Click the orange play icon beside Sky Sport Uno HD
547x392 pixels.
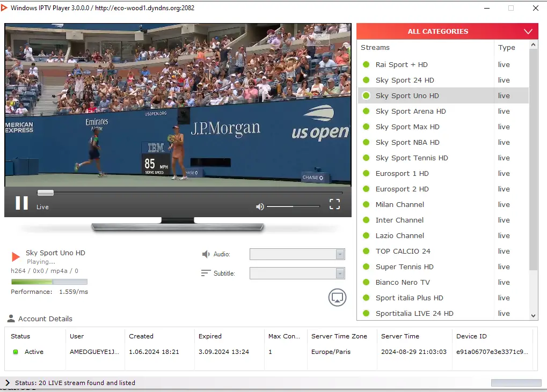click(x=16, y=256)
